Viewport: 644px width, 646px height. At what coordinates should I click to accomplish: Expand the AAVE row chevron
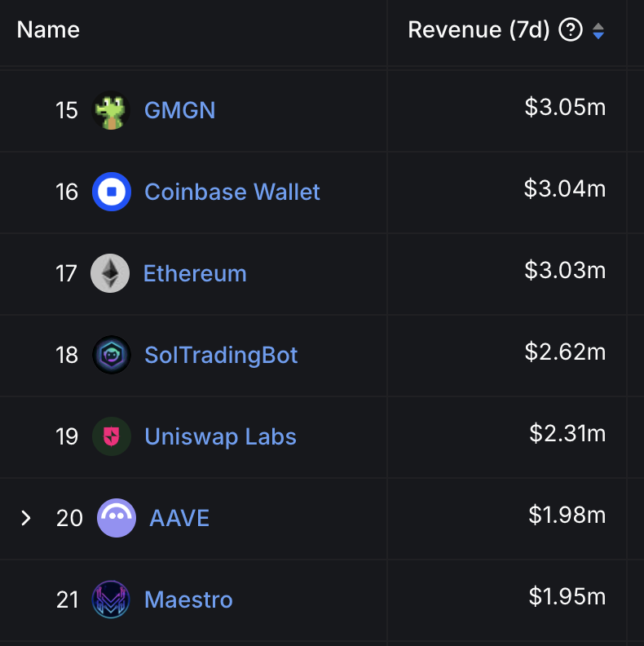click(x=26, y=518)
